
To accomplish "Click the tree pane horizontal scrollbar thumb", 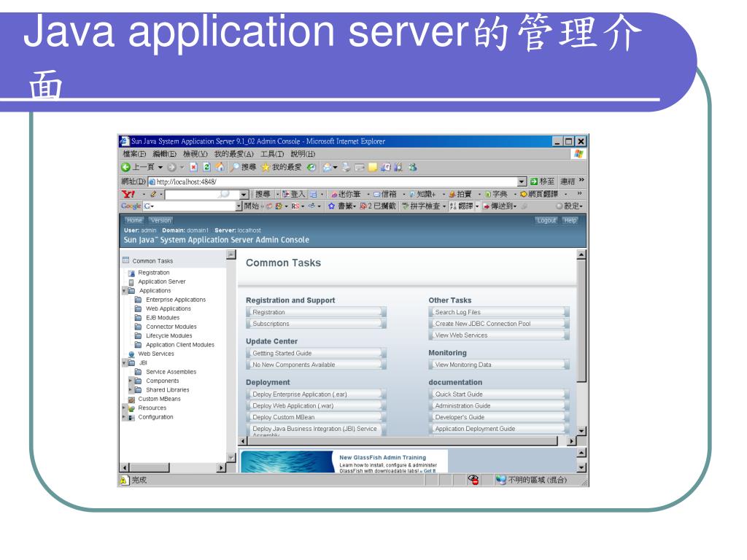I will point(150,467).
